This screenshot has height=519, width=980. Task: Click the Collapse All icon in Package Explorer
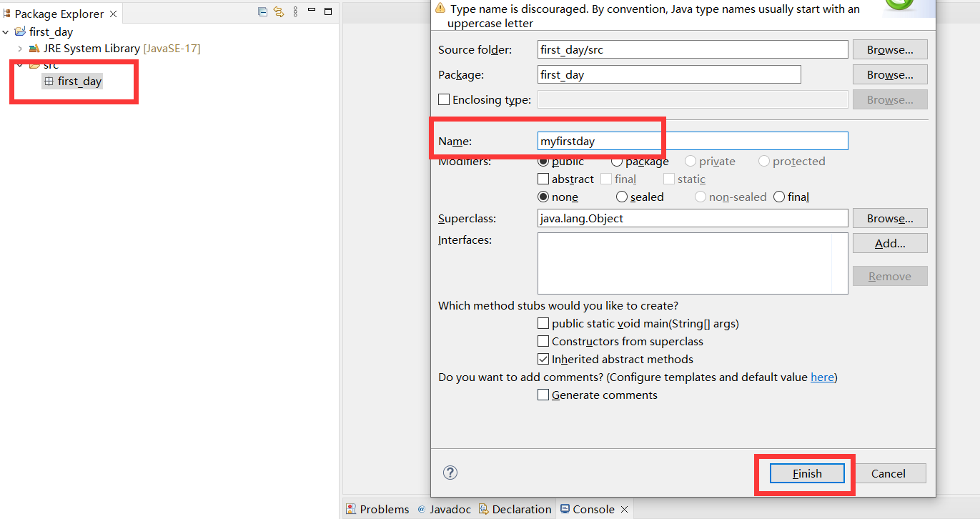pyautogui.click(x=262, y=11)
